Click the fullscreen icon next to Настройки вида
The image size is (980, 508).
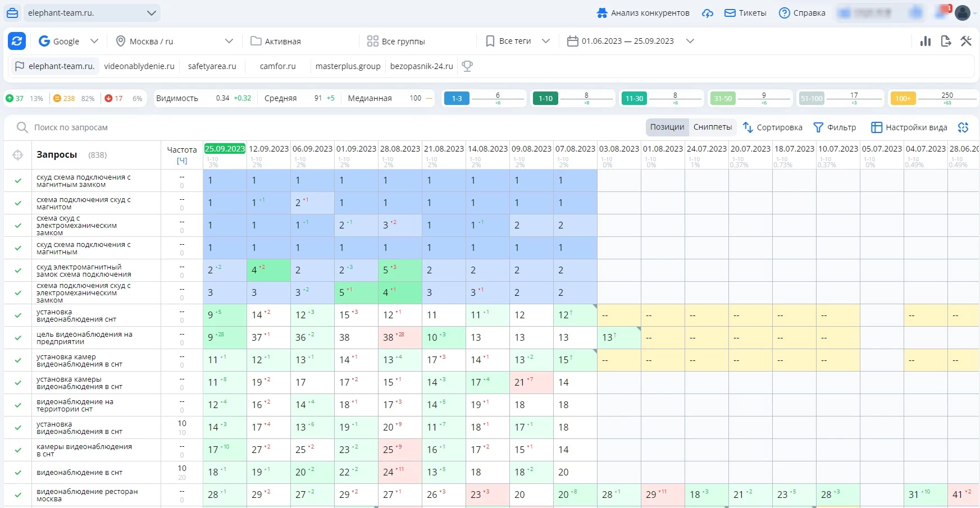(x=963, y=127)
